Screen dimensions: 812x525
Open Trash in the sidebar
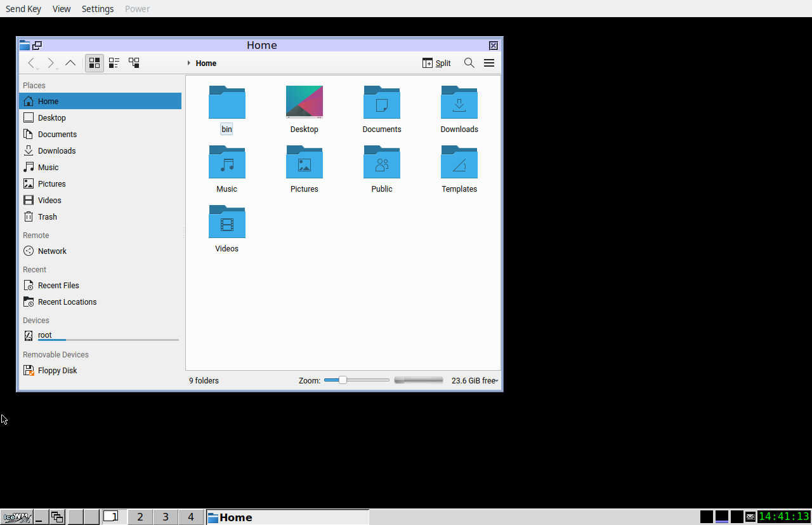coord(100,216)
